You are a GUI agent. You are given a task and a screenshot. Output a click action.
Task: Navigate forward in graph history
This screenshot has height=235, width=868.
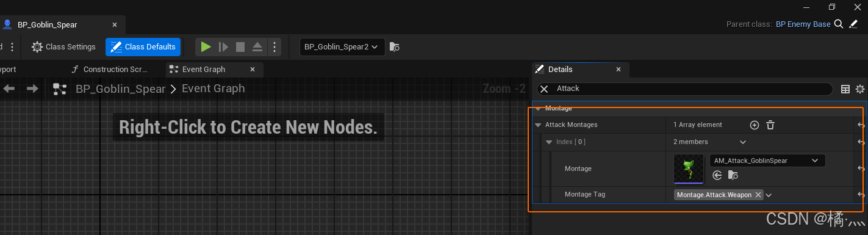tap(32, 89)
